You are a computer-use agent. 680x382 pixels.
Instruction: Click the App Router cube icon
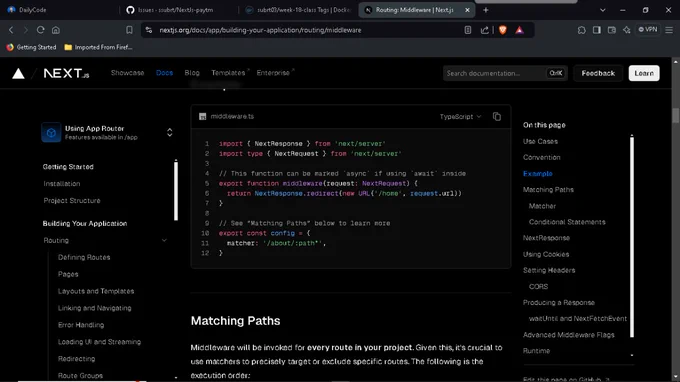coord(51,133)
